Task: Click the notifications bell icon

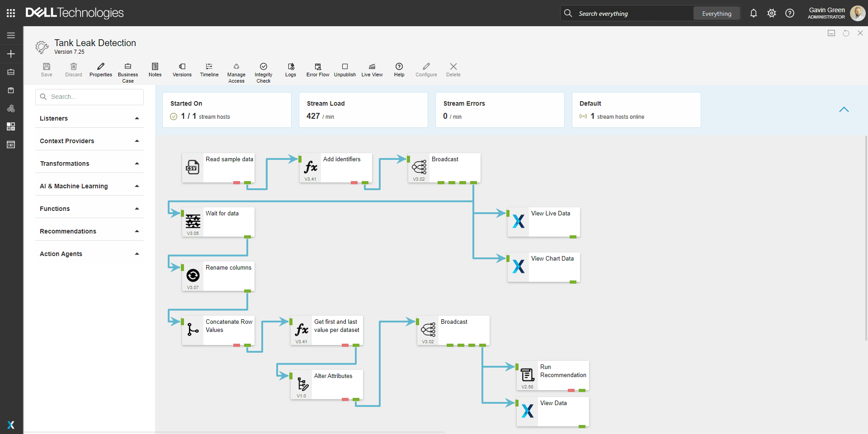Action: [753, 14]
